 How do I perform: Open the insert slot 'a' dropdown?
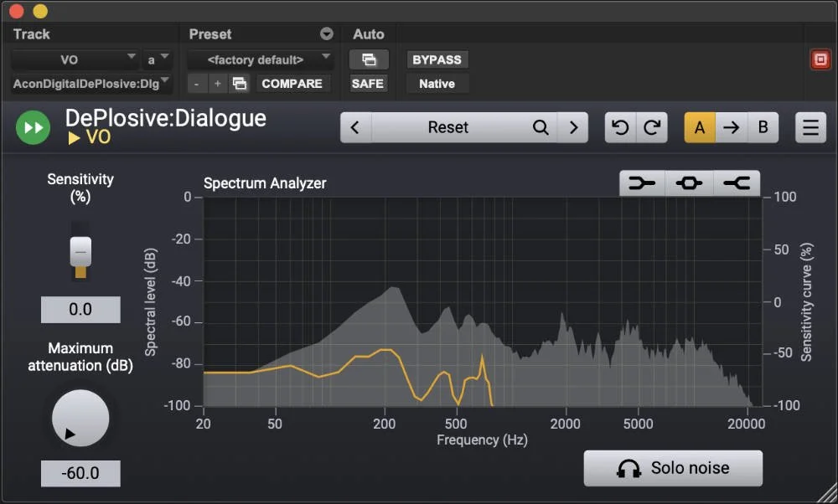click(x=158, y=59)
